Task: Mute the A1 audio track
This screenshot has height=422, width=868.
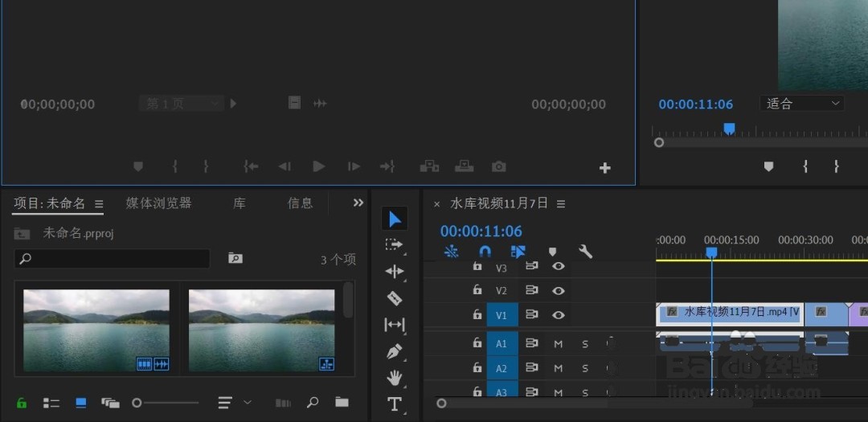Action: (558, 344)
